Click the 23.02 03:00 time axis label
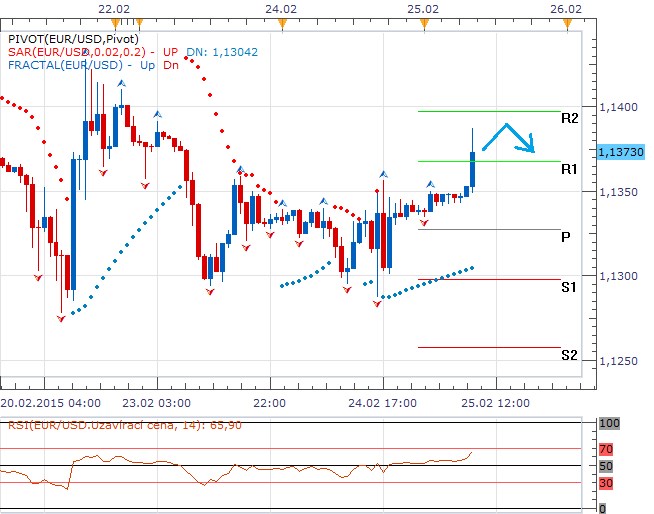654x514 pixels. [x=158, y=403]
